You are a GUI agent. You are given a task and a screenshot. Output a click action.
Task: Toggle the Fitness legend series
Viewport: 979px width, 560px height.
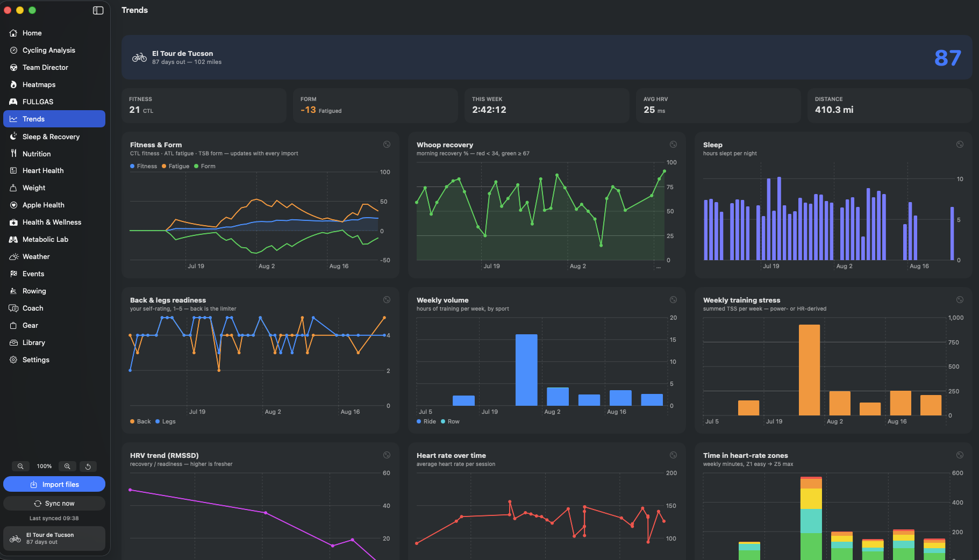point(144,166)
